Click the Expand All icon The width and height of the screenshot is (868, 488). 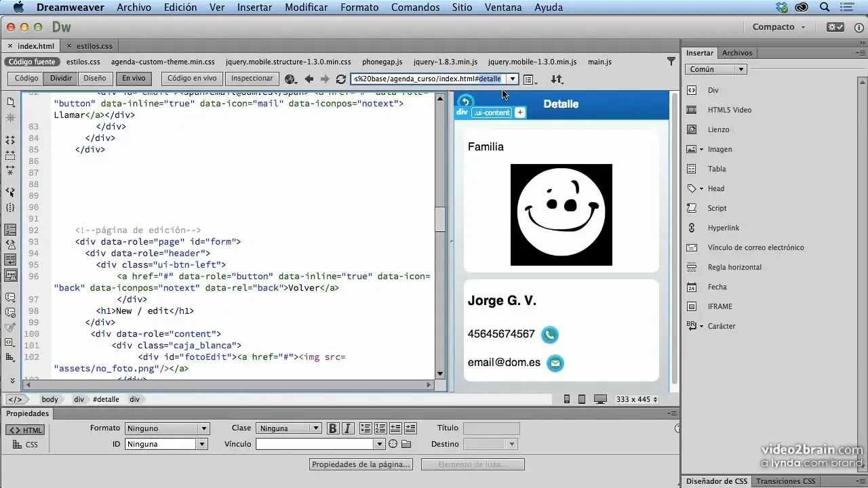[x=10, y=170]
